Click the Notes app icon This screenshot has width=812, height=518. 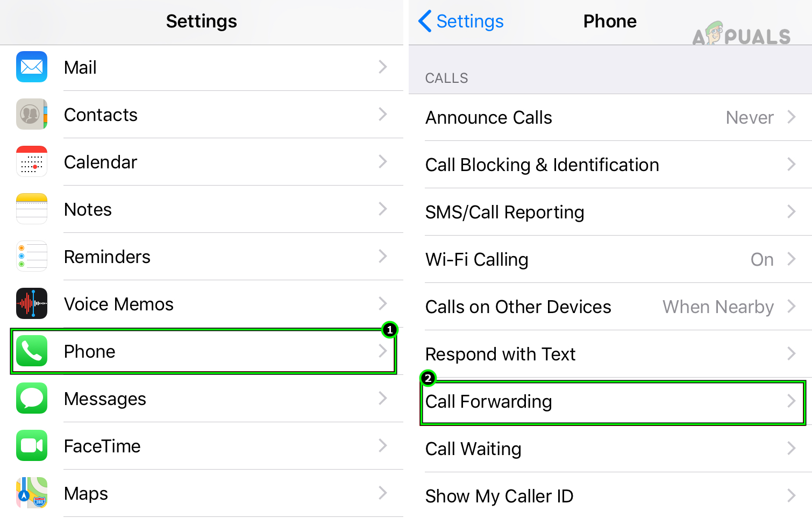coord(32,209)
